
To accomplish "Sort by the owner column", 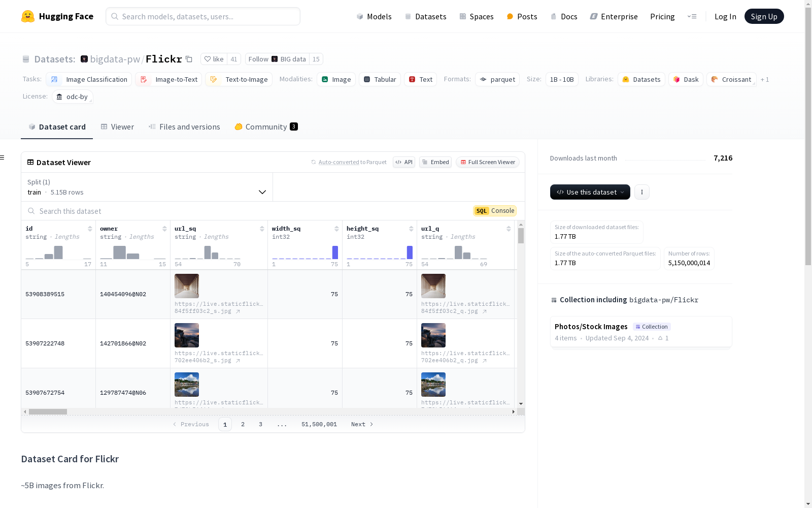I will pos(164,229).
